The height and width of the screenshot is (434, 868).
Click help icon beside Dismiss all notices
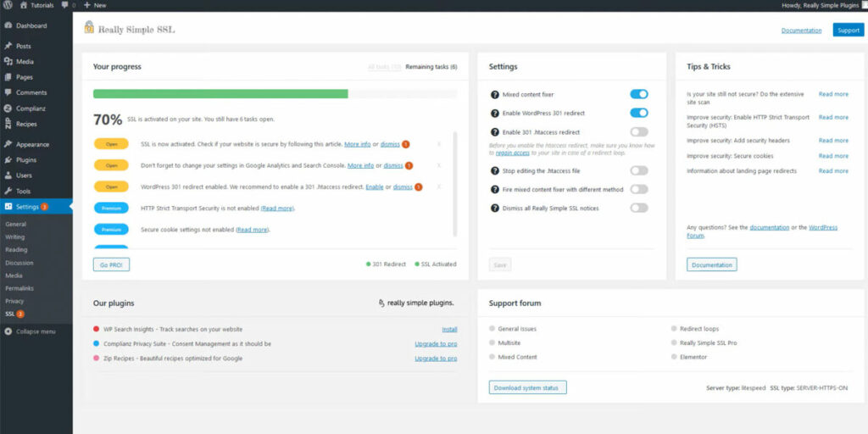click(x=495, y=209)
